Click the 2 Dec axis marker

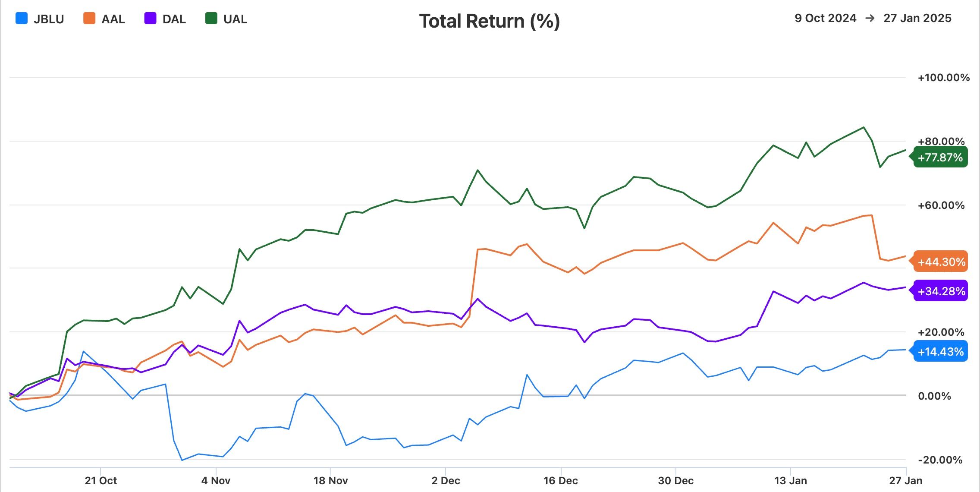click(x=446, y=480)
